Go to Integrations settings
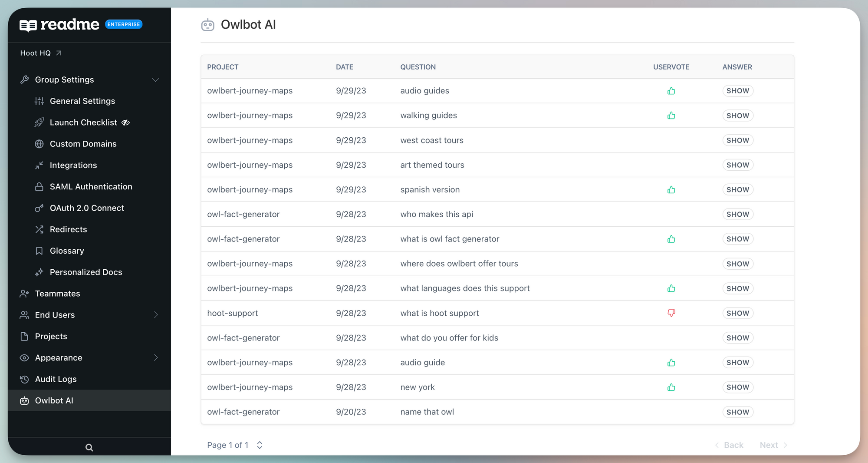 point(73,165)
